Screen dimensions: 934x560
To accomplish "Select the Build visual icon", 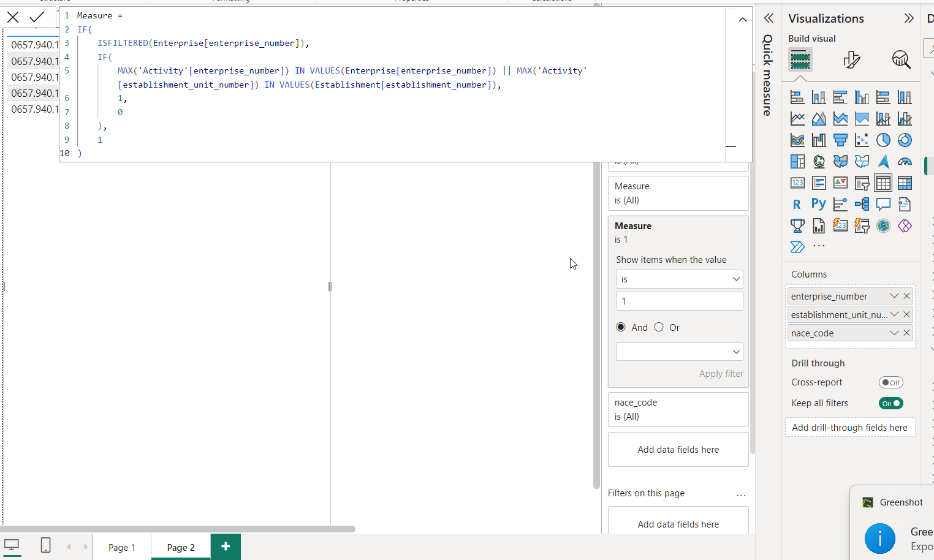I will point(800,59).
